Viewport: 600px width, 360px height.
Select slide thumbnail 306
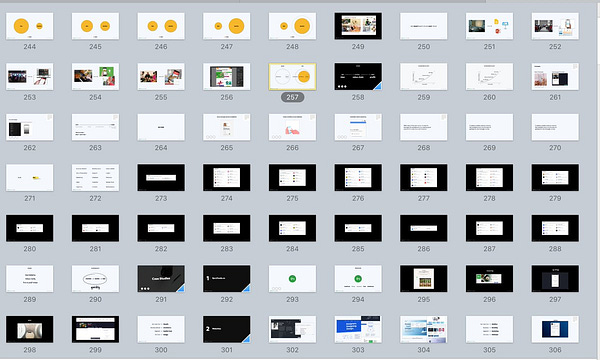point(555,329)
